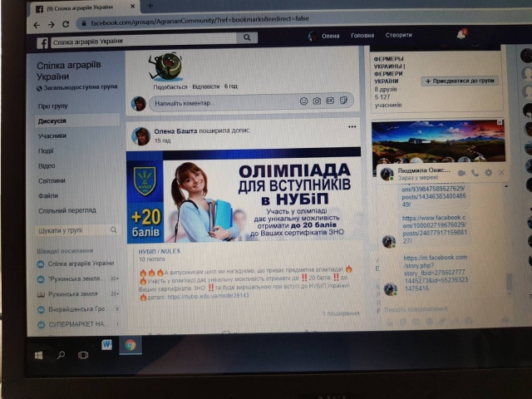Open Події events section
The height and width of the screenshot is (399, 532).
46,150
